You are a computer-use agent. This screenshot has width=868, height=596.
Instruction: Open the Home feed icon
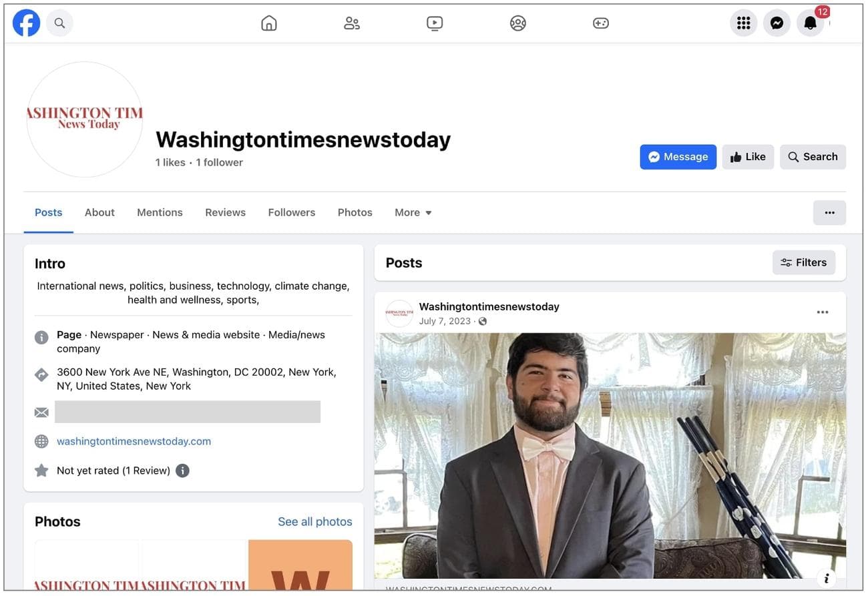coord(269,22)
